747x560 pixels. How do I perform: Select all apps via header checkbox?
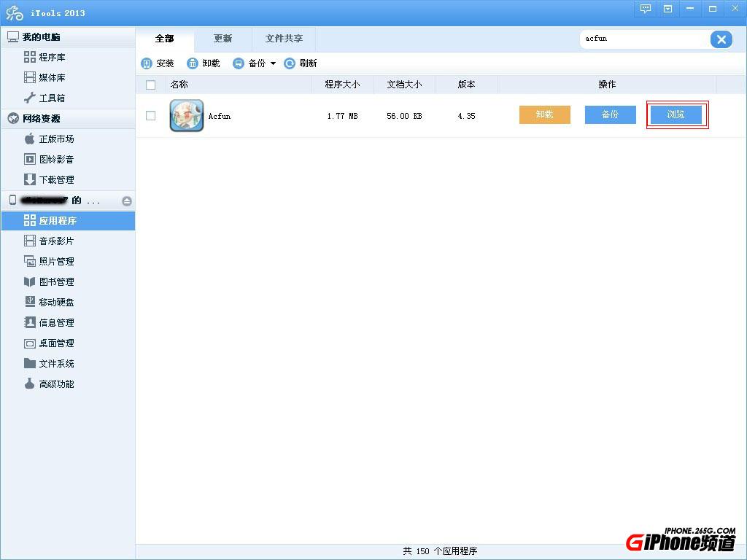click(150, 84)
